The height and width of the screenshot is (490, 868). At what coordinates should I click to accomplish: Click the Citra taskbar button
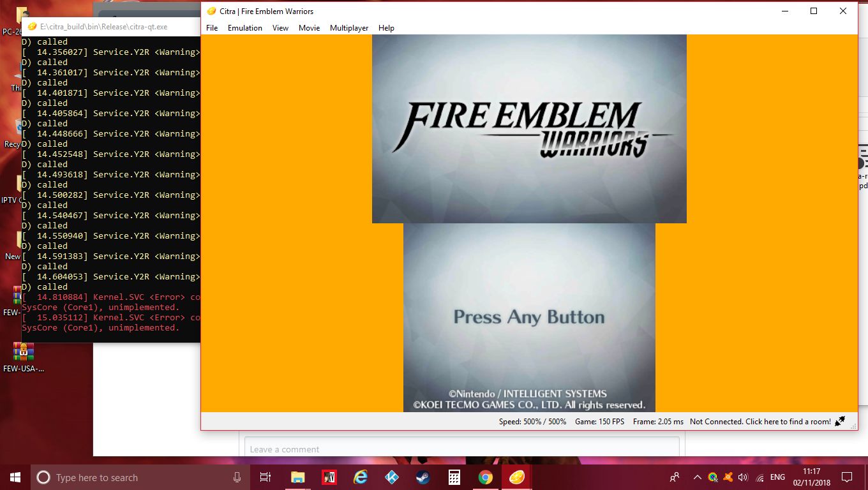pyautogui.click(x=516, y=477)
